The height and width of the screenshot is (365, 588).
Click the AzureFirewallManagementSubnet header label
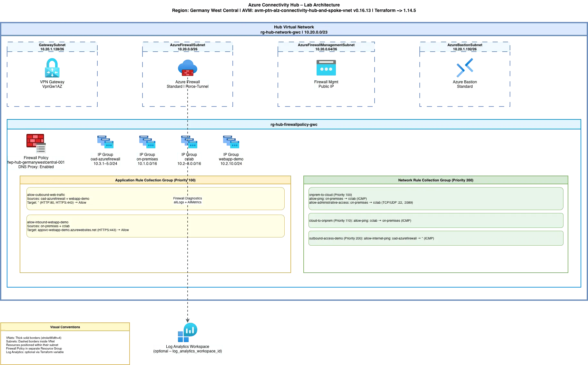click(x=326, y=47)
